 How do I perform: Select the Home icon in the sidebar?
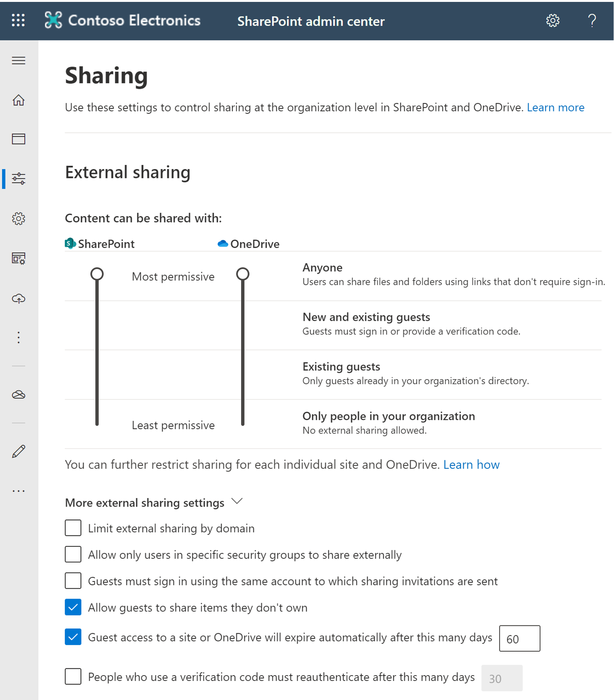click(x=18, y=100)
